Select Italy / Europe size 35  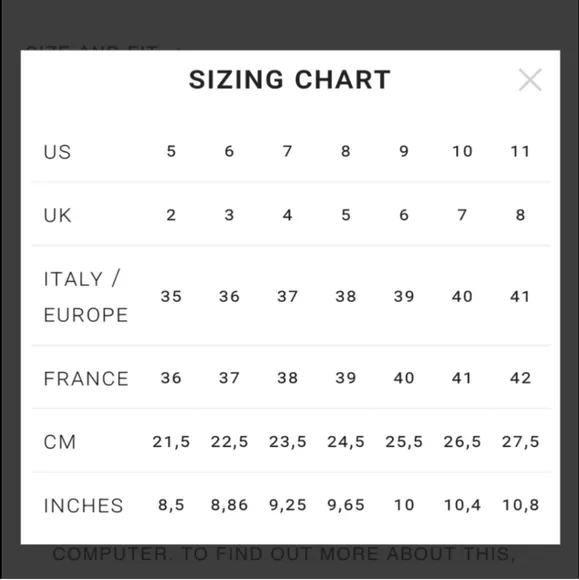pos(171,296)
